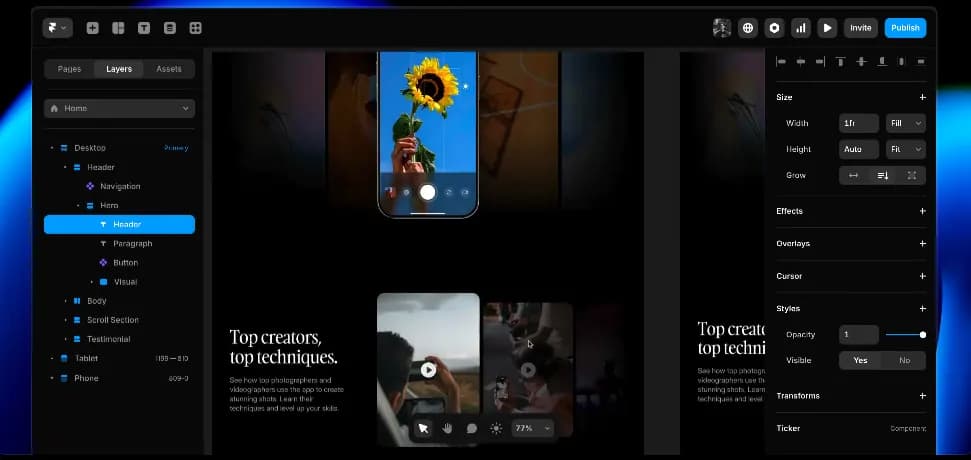
Task: Toggle the sun light/dark mode icon
Action: pos(496,428)
